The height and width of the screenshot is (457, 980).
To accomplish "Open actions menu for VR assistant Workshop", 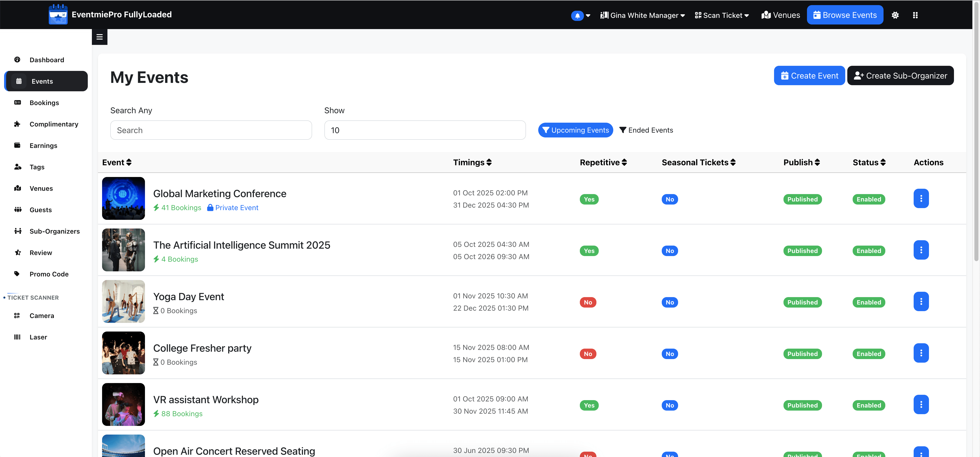I will tap(921, 404).
